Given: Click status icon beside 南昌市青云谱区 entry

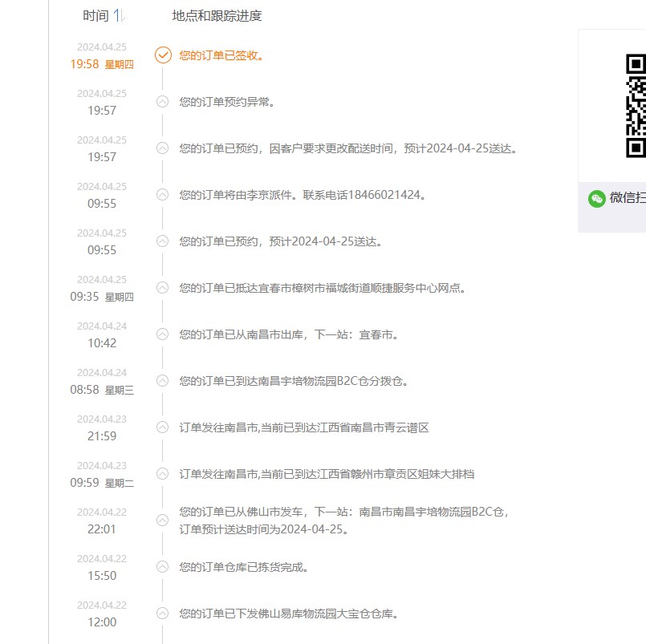Looking at the screenshot, I should tap(163, 427).
